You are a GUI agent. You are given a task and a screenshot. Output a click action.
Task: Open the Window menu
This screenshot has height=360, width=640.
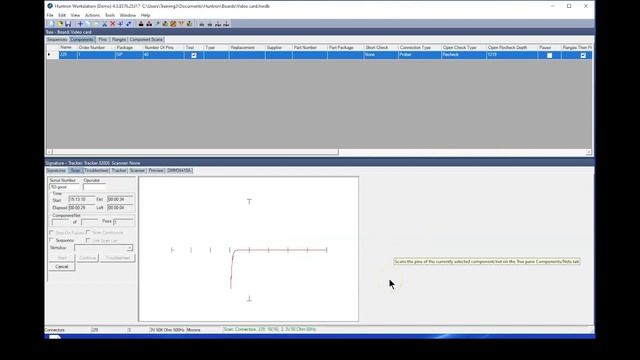pyautogui.click(x=128, y=15)
